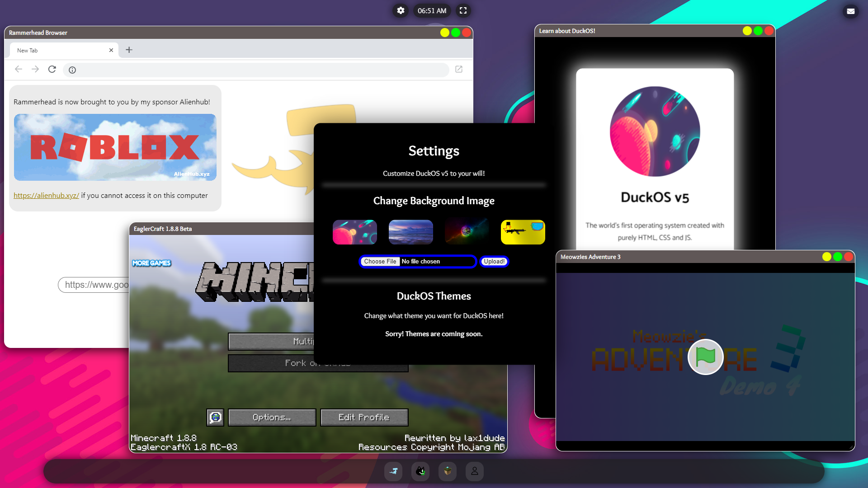Image resolution: width=868 pixels, height=488 pixels.
Task: Open Meowzies cat icon in the dock
Action: coord(420,471)
